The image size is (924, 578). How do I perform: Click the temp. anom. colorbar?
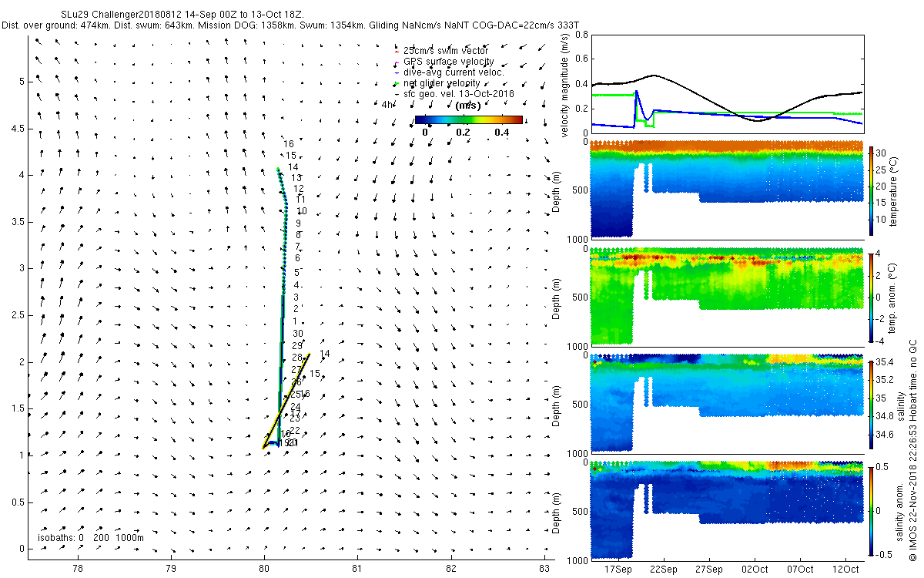[872, 296]
